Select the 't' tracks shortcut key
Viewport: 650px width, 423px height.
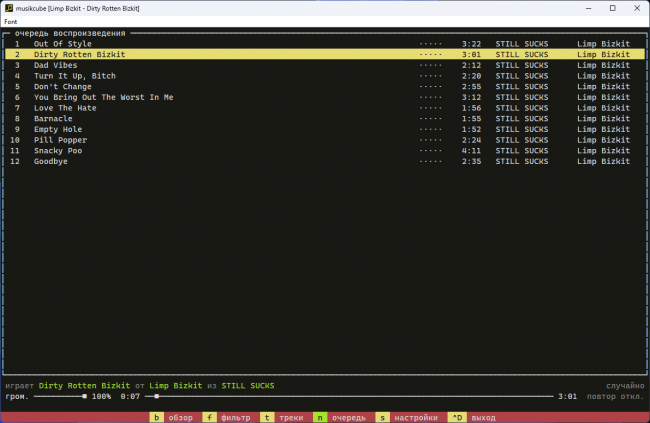[267, 418]
